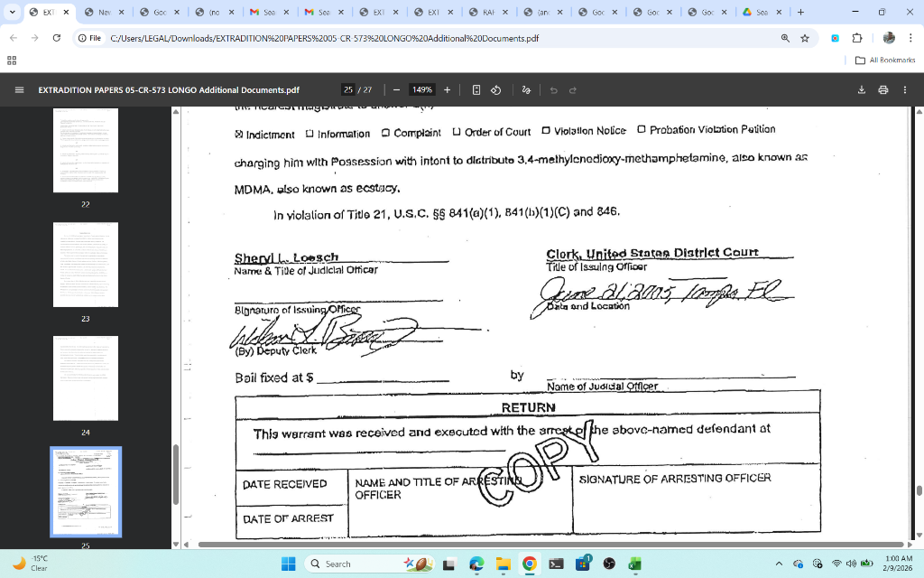This screenshot has height=578, width=924.
Task: Open the PDF annotation draw tool
Action: [526, 89]
